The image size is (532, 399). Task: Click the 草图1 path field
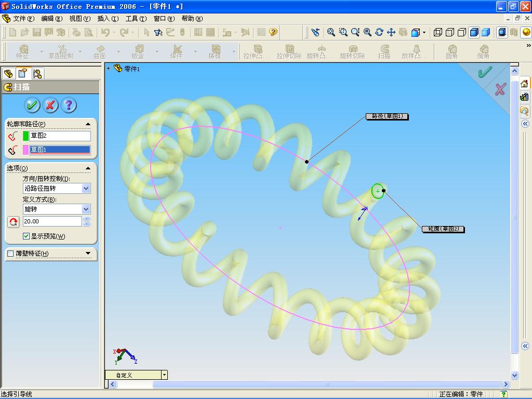pos(60,150)
